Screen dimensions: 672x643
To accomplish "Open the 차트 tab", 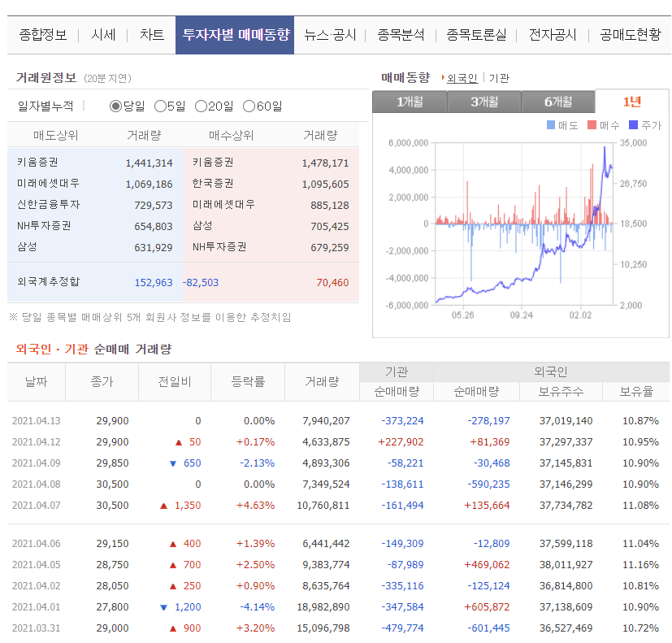I will point(152,35).
